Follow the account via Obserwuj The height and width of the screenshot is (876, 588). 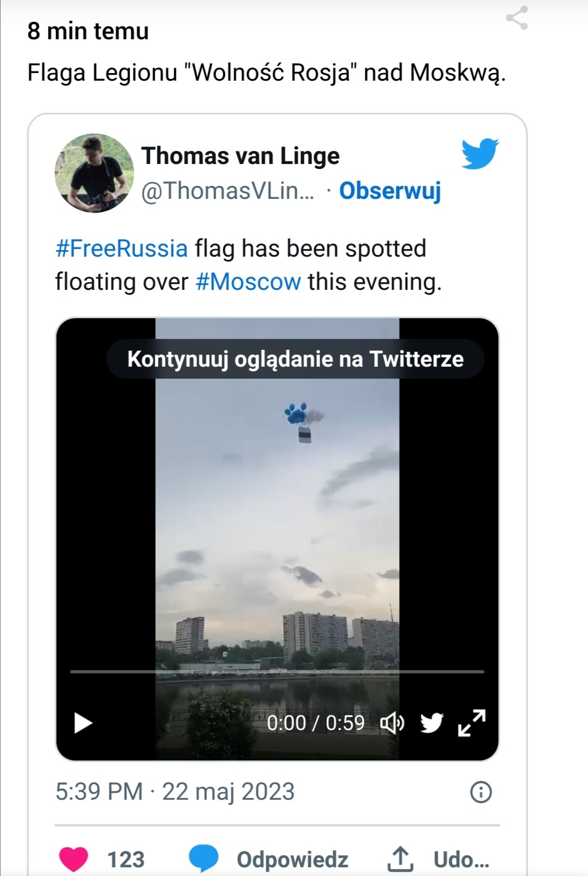click(390, 191)
